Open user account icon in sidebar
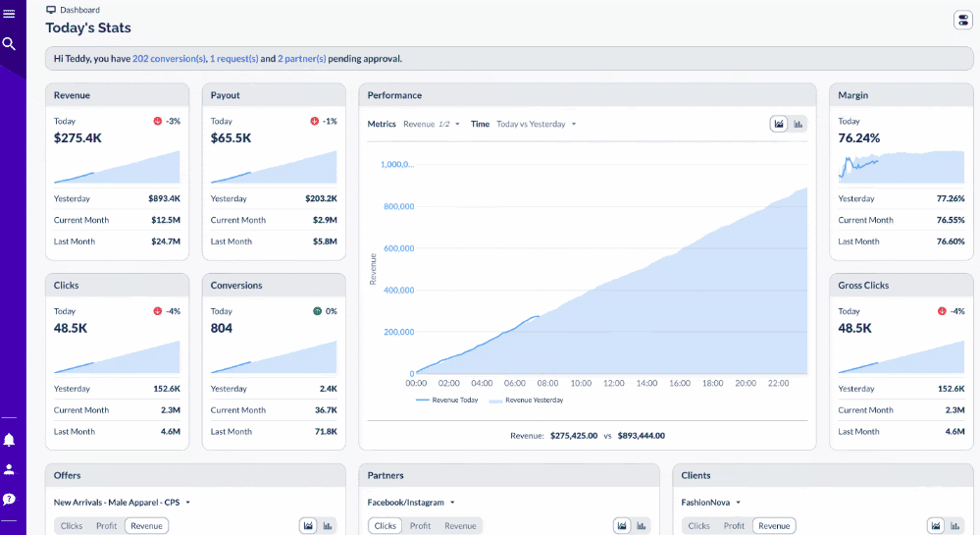Viewport: 980px width, 535px height. (9, 469)
